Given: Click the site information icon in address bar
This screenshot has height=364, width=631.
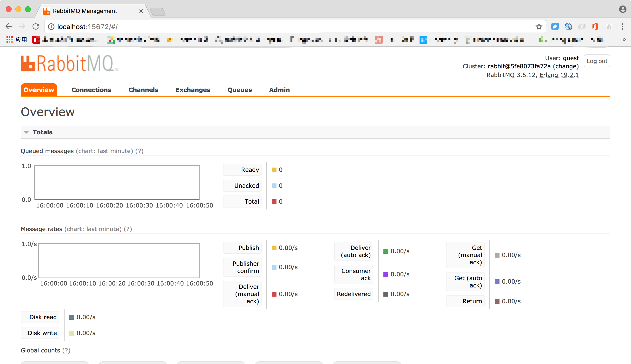Looking at the screenshot, I should click(51, 26).
